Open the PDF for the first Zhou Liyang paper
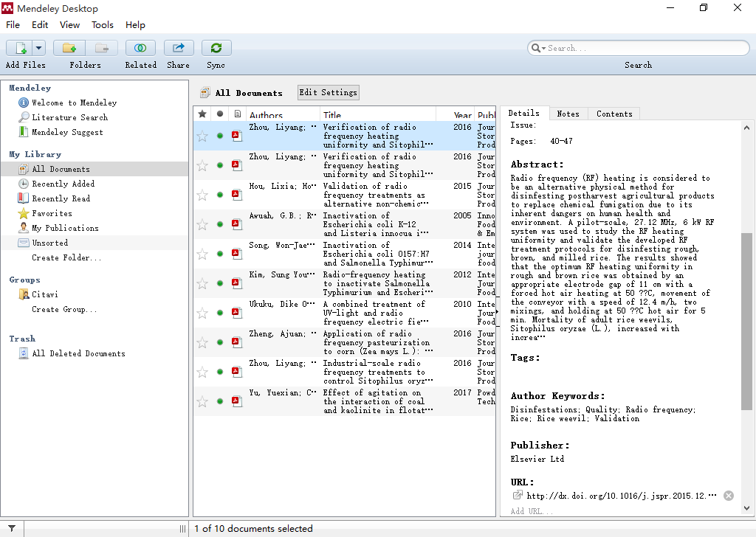 coord(236,135)
